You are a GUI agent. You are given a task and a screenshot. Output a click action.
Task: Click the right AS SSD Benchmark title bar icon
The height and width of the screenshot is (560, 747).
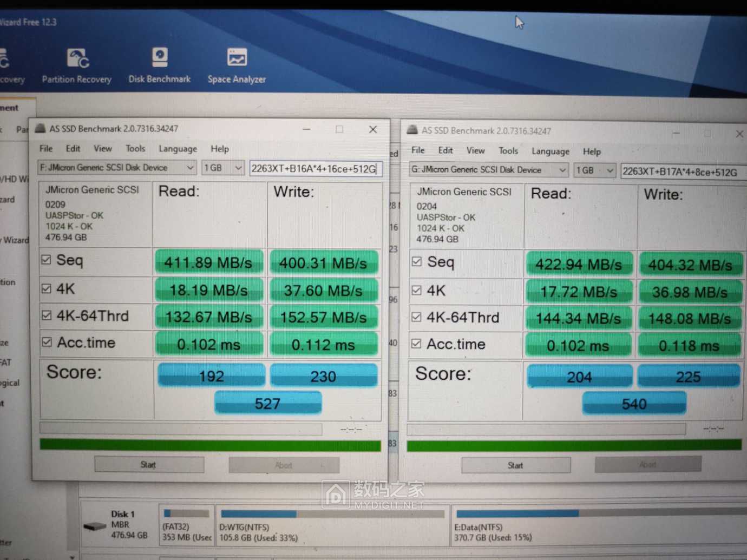coord(412,130)
